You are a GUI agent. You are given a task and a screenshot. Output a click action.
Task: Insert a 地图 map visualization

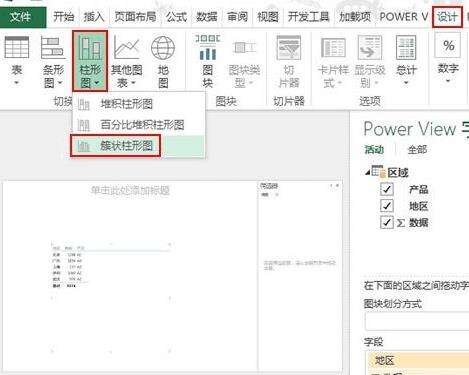(163, 61)
